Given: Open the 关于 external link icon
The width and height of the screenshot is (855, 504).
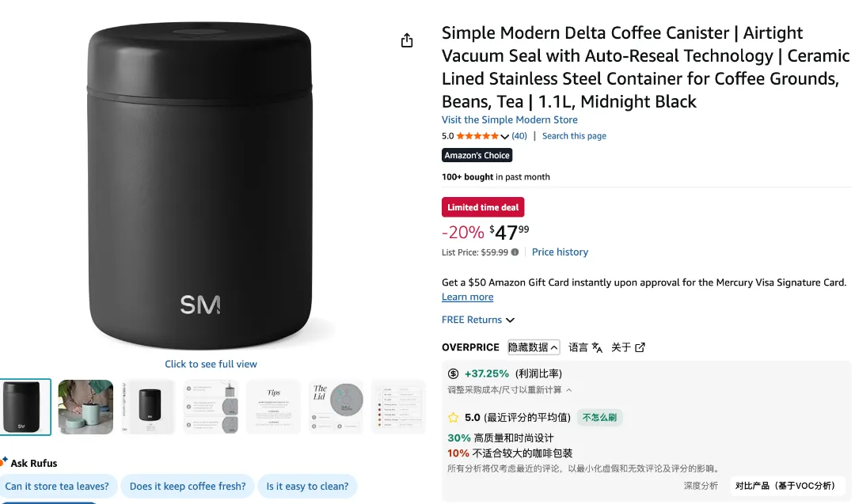Looking at the screenshot, I should coord(640,347).
